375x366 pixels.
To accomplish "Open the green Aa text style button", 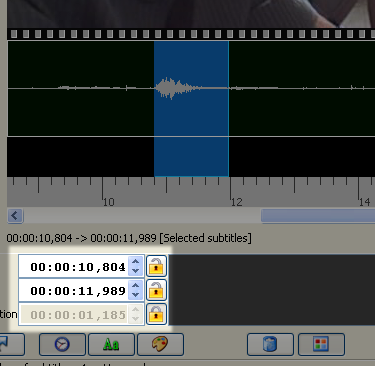I will coord(111,344).
